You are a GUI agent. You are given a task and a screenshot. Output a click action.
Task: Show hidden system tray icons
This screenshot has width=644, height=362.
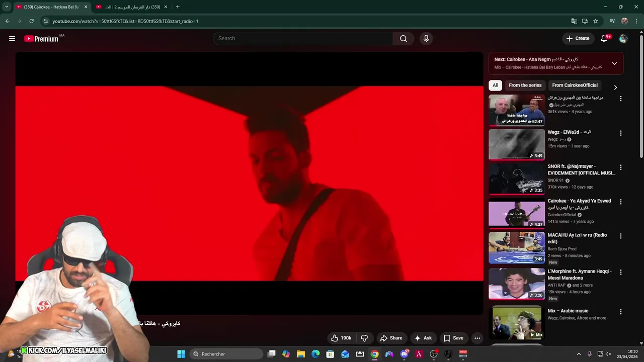pyautogui.click(x=579, y=354)
